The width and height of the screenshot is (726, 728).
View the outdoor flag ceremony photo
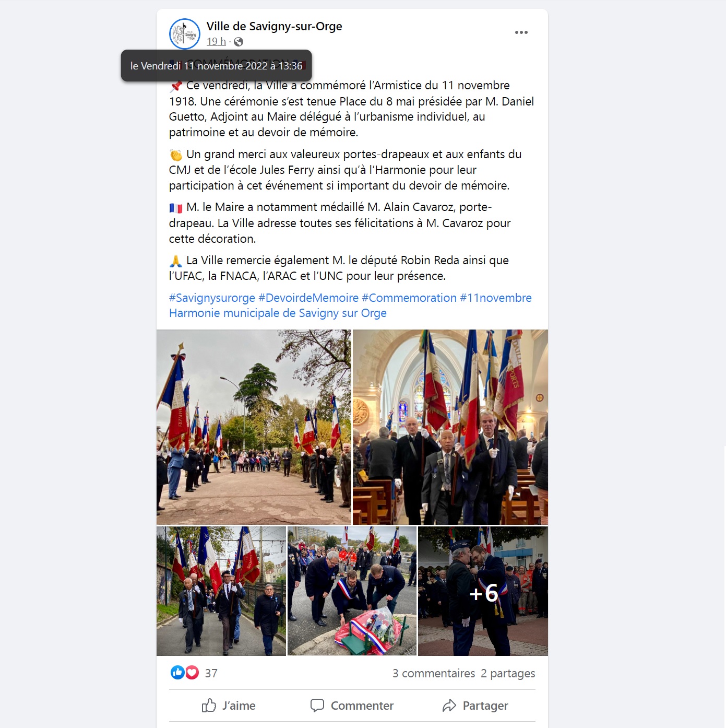point(254,427)
